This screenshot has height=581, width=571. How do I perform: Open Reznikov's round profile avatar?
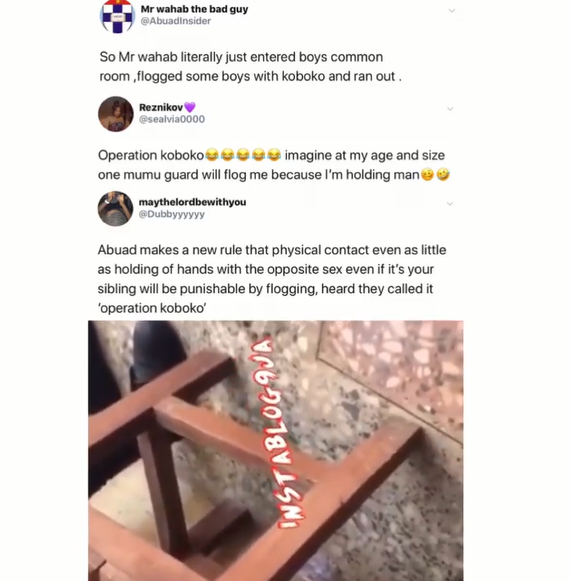click(116, 114)
